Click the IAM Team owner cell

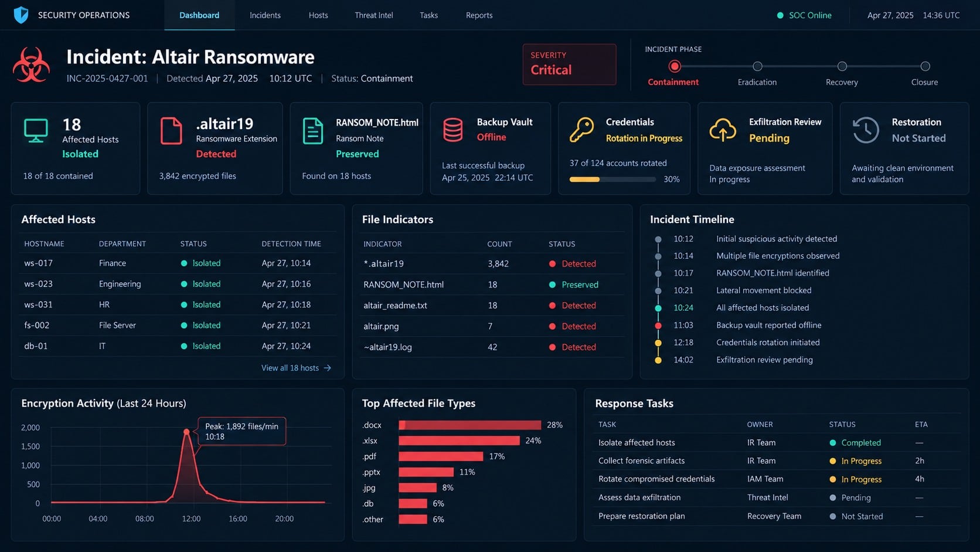pyautogui.click(x=765, y=479)
